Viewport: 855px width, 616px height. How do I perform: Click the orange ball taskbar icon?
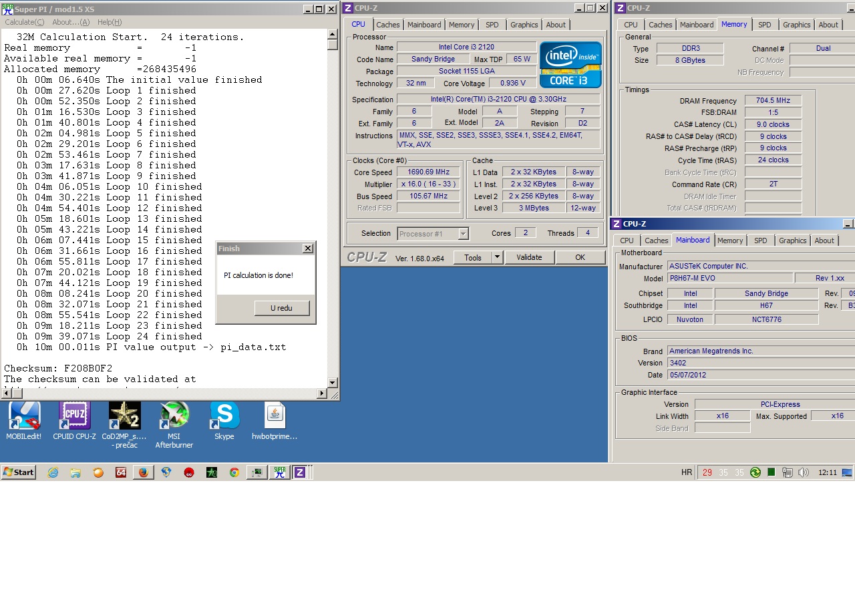[98, 472]
